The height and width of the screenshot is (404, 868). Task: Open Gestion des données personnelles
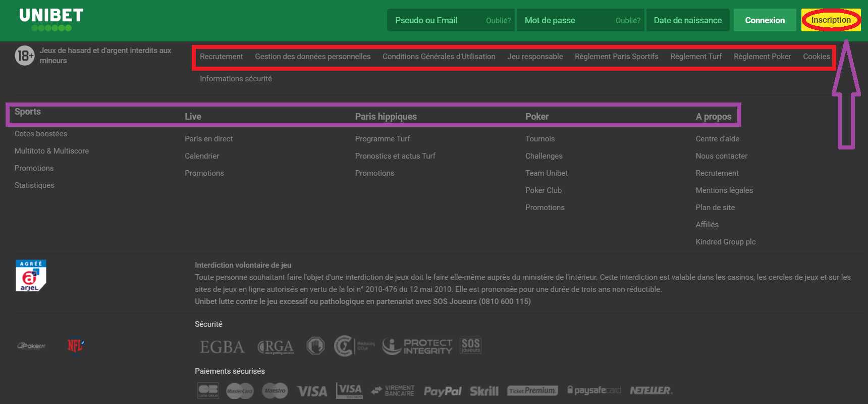click(313, 57)
